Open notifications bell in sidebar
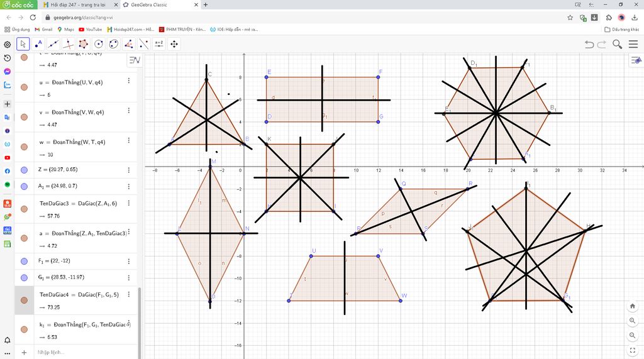644x359 pixels. (8, 340)
